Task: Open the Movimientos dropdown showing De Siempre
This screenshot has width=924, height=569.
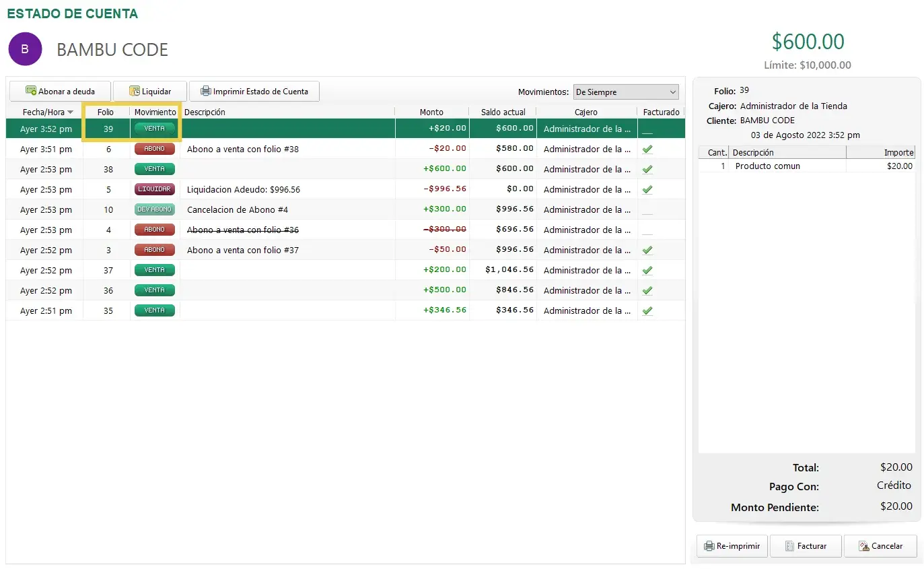Action: [x=626, y=92]
